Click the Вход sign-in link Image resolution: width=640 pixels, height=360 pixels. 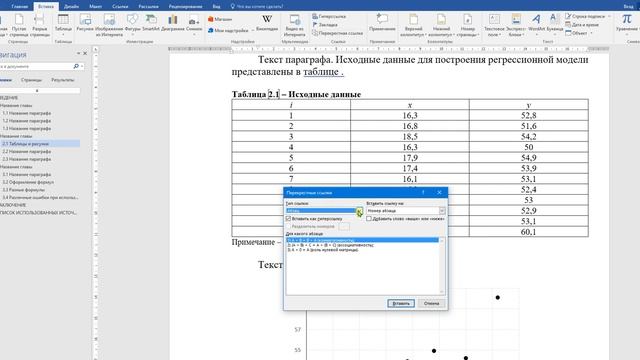coord(629,7)
